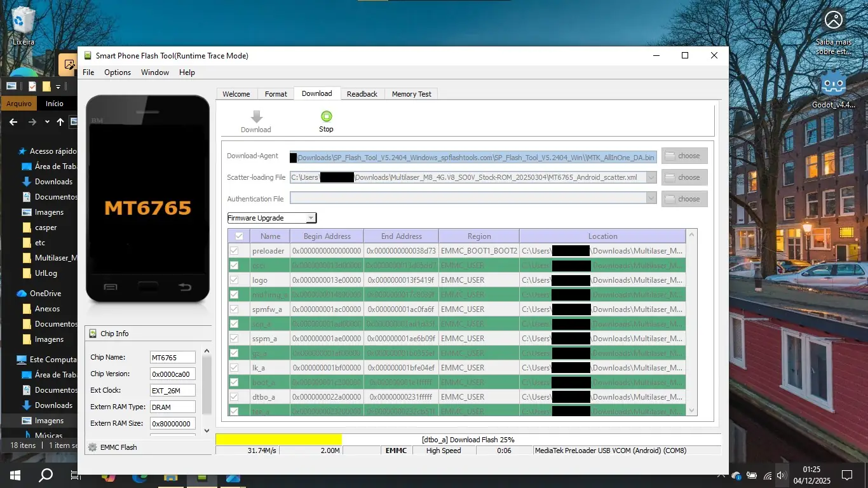Open the Firmware Upgrade mode dropdown
This screenshot has height=488, width=868.
pos(271,218)
